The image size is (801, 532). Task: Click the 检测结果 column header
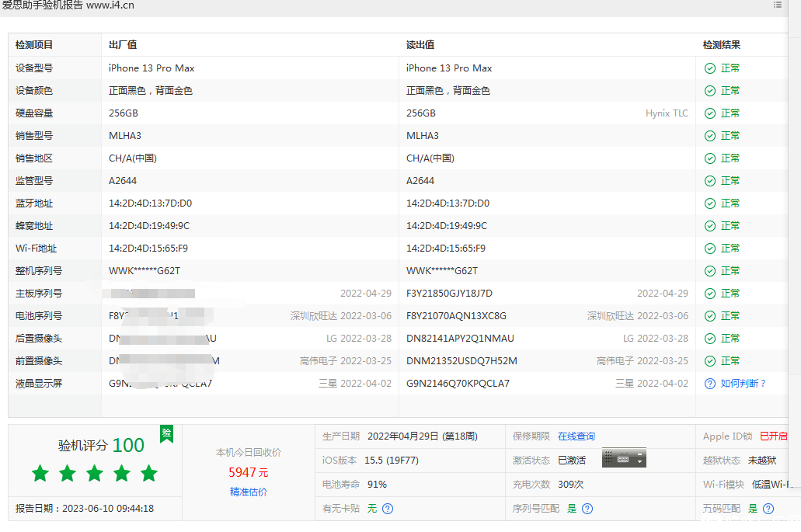[721, 45]
